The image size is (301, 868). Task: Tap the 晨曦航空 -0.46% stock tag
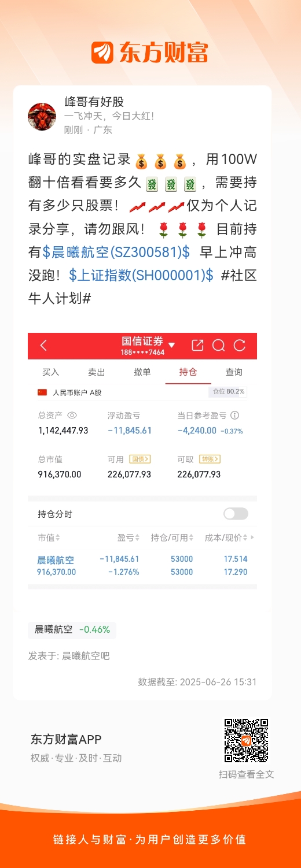pyautogui.click(x=72, y=629)
